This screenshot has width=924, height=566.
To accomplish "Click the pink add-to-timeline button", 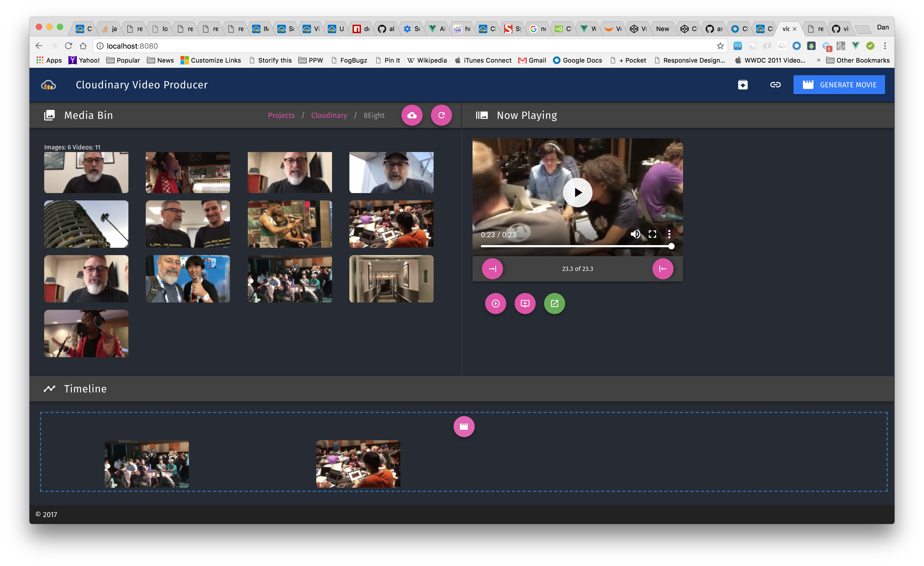I will click(x=525, y=303).
